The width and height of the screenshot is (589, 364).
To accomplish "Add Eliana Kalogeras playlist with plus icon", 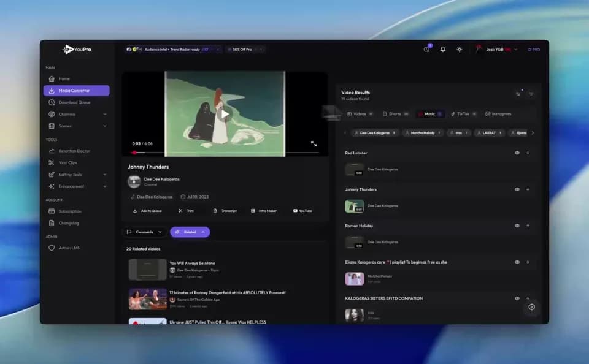I will (x=528, y=262).
